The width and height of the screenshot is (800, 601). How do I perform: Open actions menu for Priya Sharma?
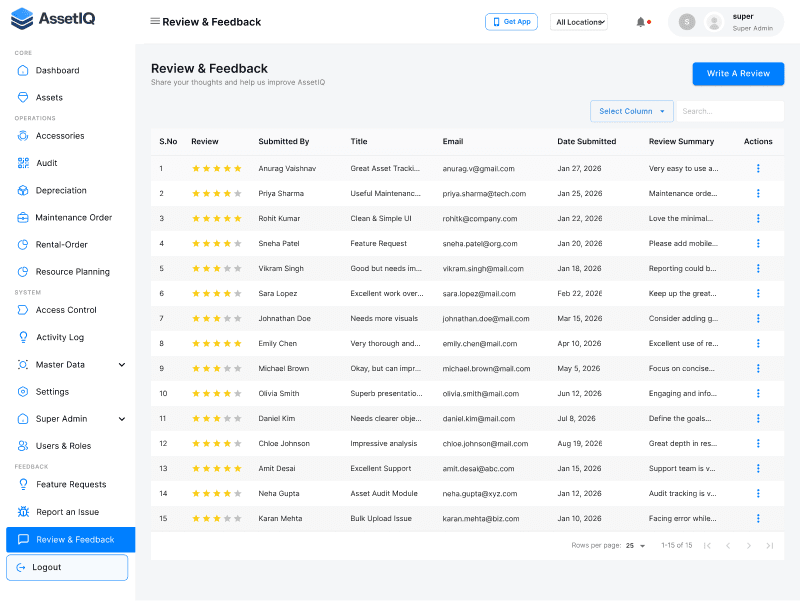click(758, 193)
